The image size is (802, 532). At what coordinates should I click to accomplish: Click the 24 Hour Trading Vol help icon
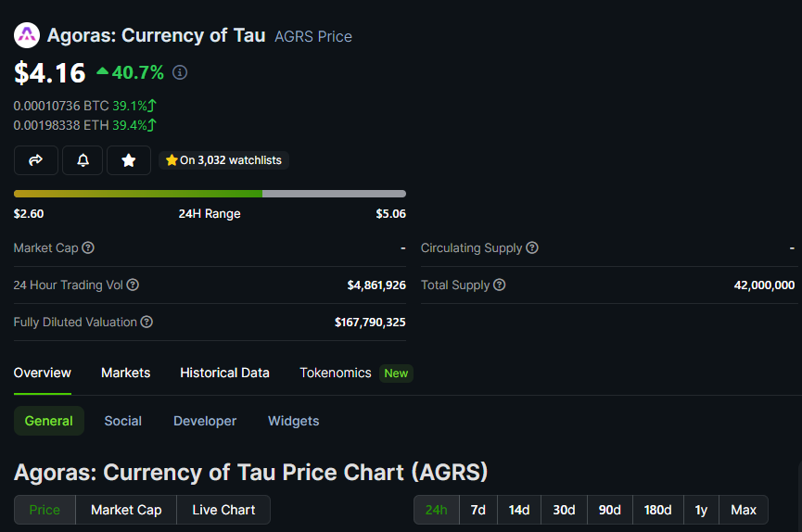[133, 285]
